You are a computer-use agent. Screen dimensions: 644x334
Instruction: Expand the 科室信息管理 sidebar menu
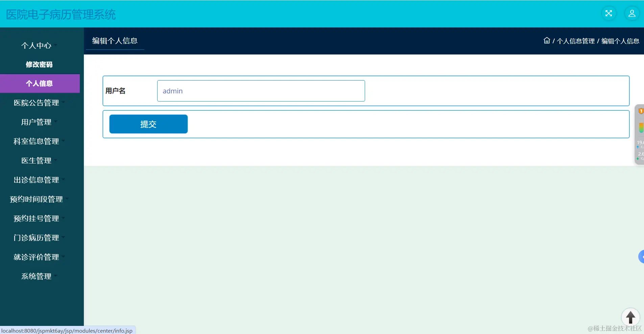[40, 141]
